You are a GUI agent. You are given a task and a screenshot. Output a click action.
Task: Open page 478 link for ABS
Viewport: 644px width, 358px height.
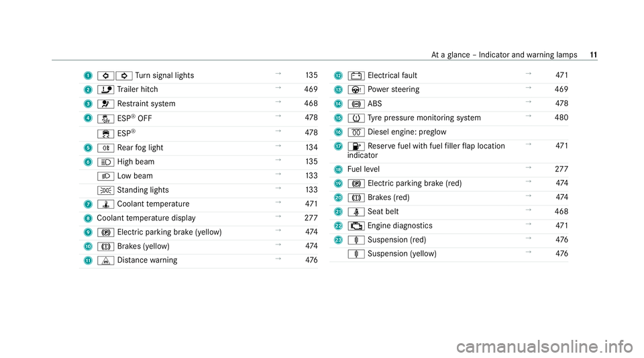tap(561, 103)
